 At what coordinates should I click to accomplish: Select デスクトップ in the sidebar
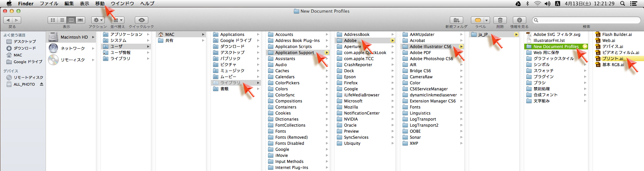coord(23,41)
